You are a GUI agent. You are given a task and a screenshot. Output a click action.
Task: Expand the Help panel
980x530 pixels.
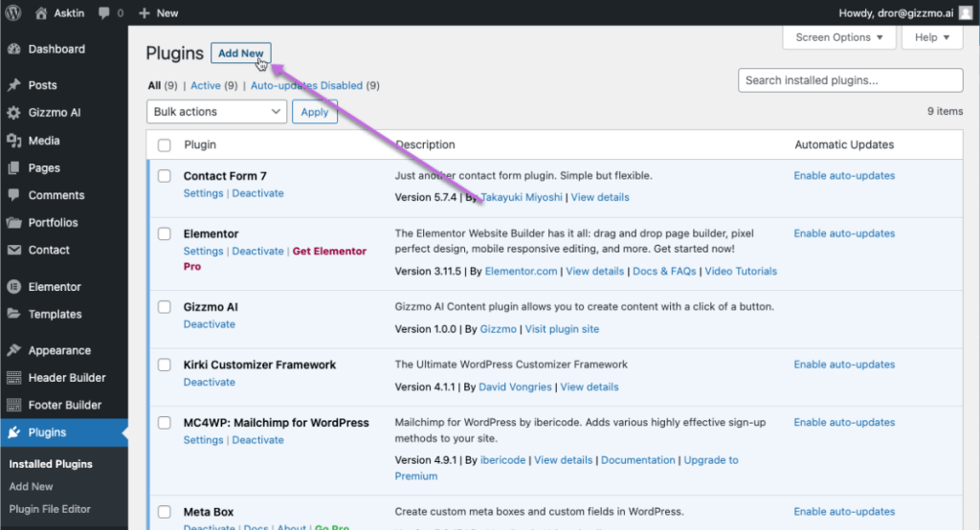coord(932,37)
